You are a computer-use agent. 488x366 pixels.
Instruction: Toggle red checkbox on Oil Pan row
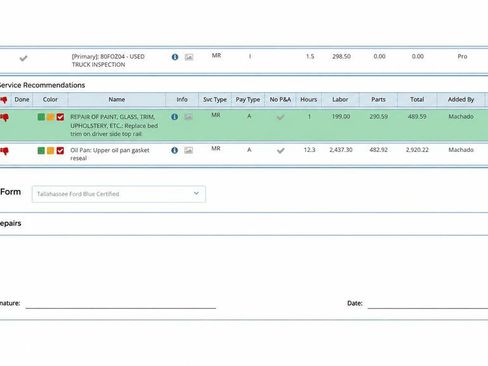point(60,151)
